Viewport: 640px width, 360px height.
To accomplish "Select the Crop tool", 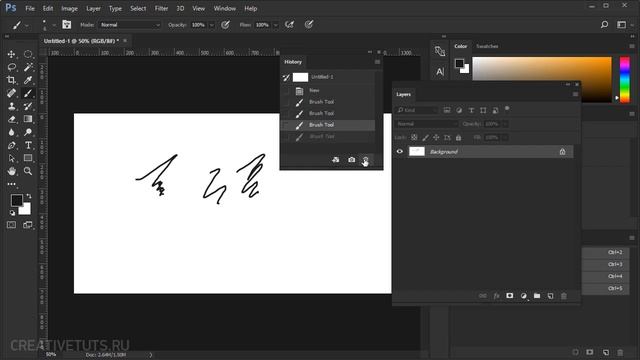I will point(11,80).
